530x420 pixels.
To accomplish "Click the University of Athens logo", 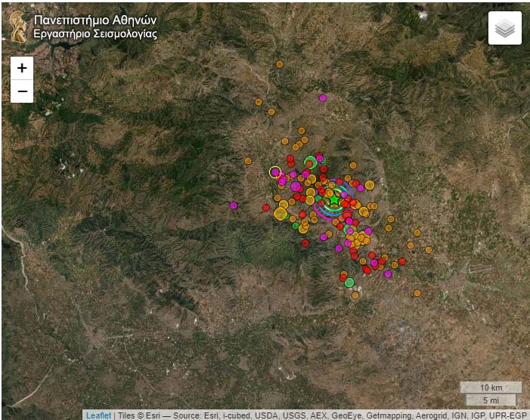I will click(x=20, y=26).
